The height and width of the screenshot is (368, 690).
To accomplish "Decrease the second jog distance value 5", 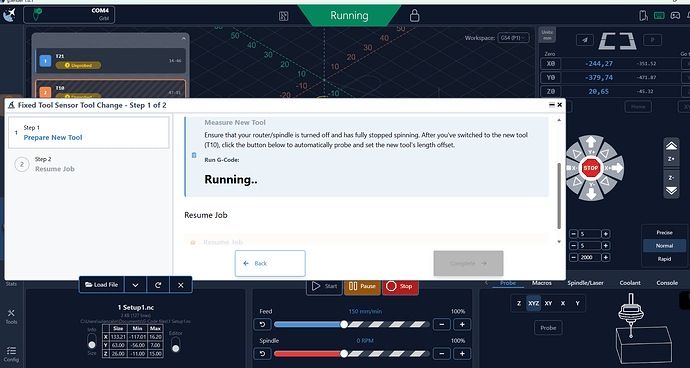I will click(x=573, y=246).
